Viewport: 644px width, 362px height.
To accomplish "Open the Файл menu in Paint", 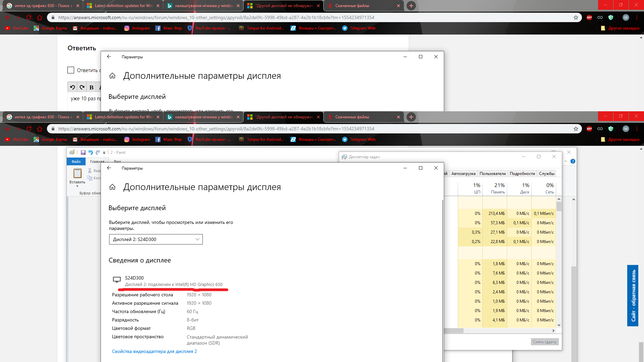I will tap(76, 161).
